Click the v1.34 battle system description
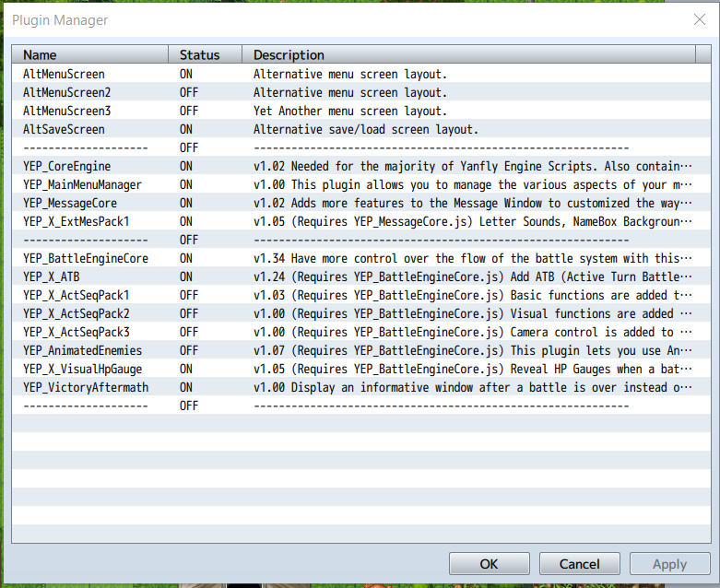The image size is (720, 588). click(x=473, y=258)
